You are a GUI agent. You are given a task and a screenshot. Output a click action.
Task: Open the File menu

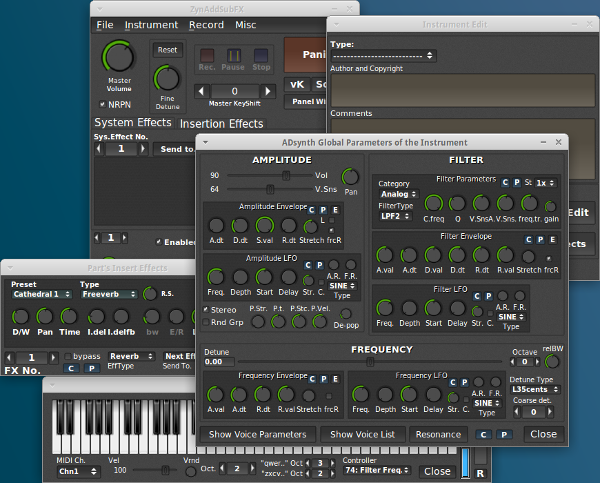point(105,25)
